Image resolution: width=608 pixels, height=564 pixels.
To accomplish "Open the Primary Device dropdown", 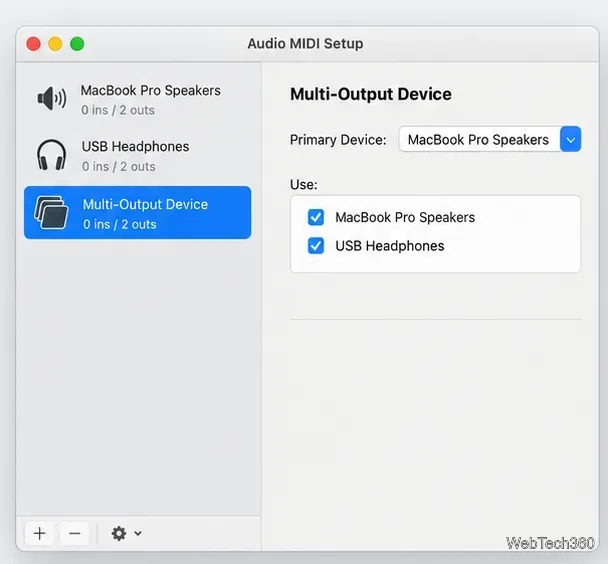I will click(x=490, y=139).
